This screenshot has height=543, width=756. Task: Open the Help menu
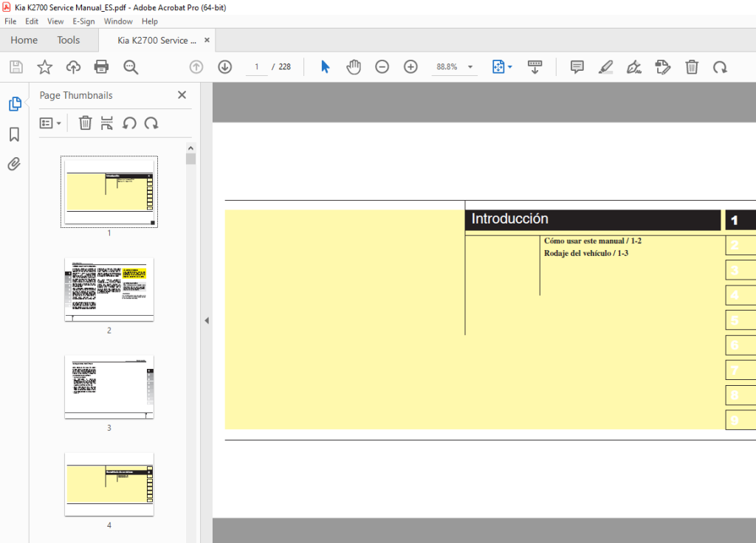(x=149, y=21)
